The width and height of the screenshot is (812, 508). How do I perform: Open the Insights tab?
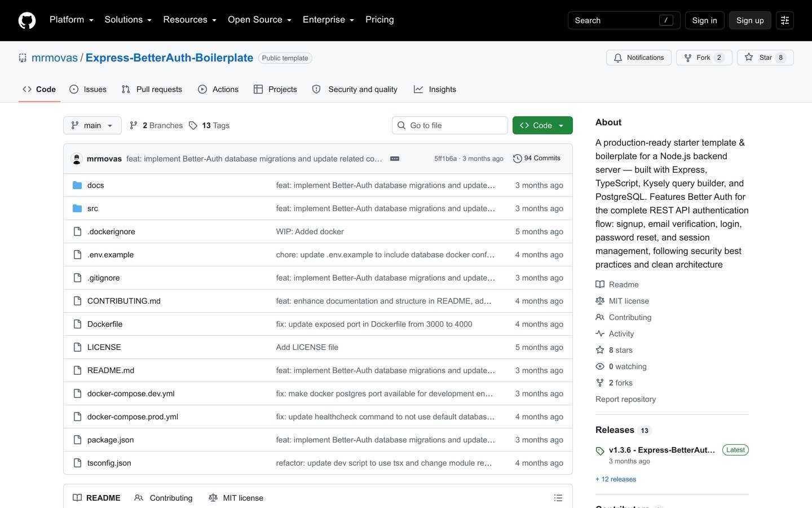coord(435,89)
